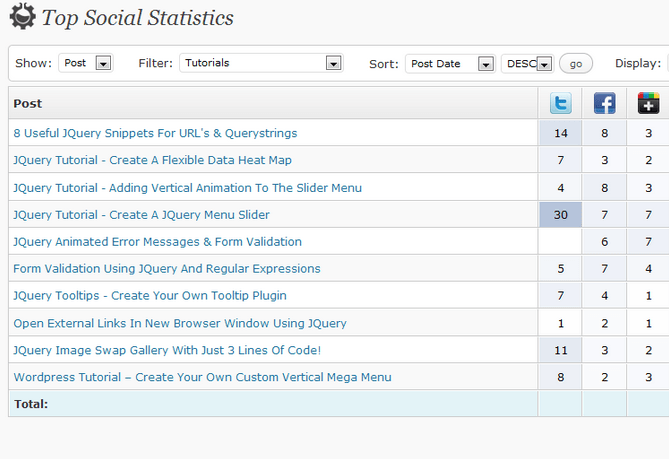The height and width of the screenshot is (459, 669).
Task: Open JQuery Tooltips plugin post link
Action: pyautogui.click(x=150, y=296)
